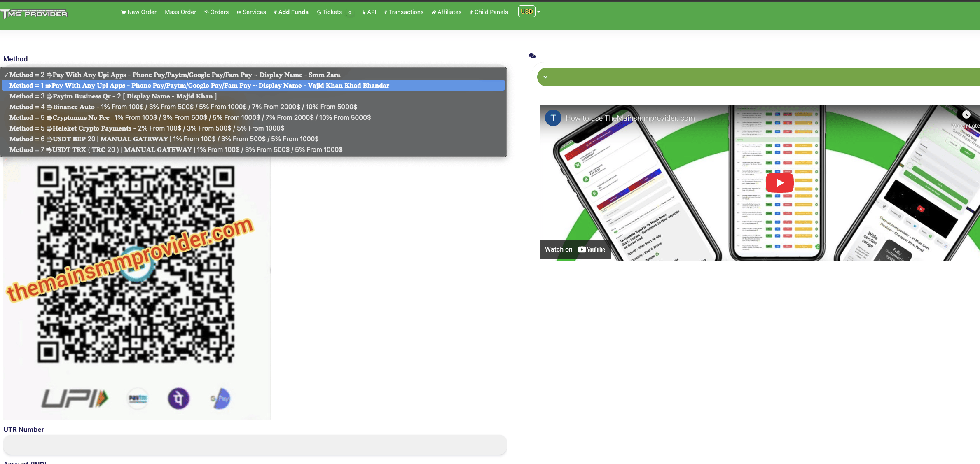Click the TMS Provider logo
This screenshot has height=464, width=980.
pyautogui.click(x=34, y=14)
